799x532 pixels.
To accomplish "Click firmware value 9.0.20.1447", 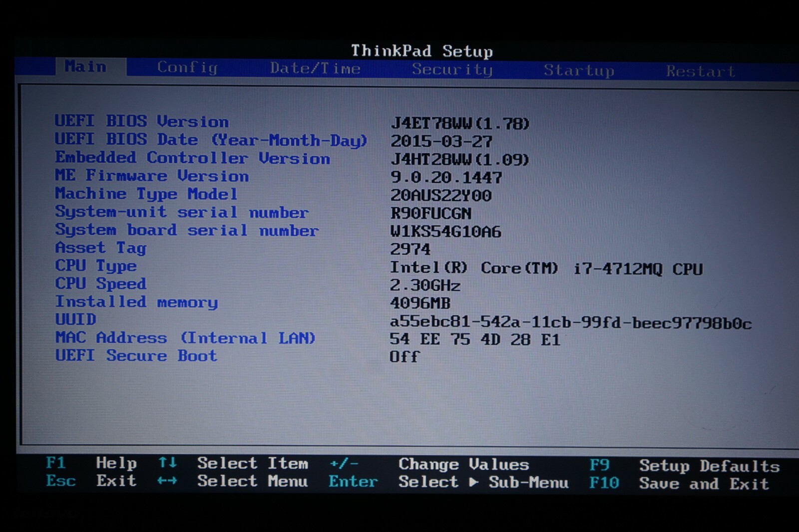I will click(x=446, y=177).
